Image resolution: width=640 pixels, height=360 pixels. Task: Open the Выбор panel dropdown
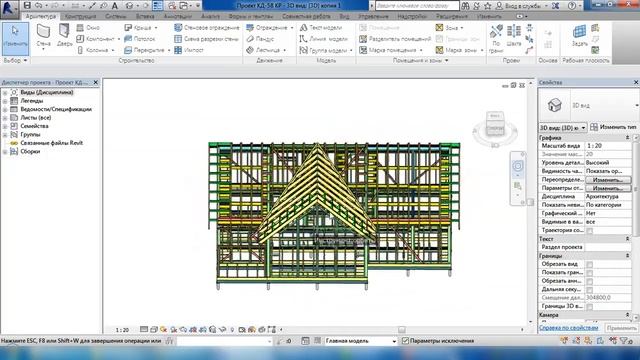click(x=15, y=60)
